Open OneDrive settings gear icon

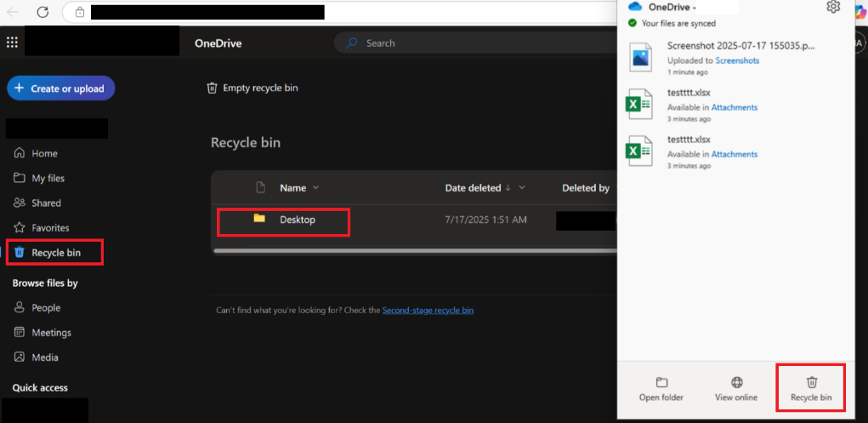coord(833,7)
